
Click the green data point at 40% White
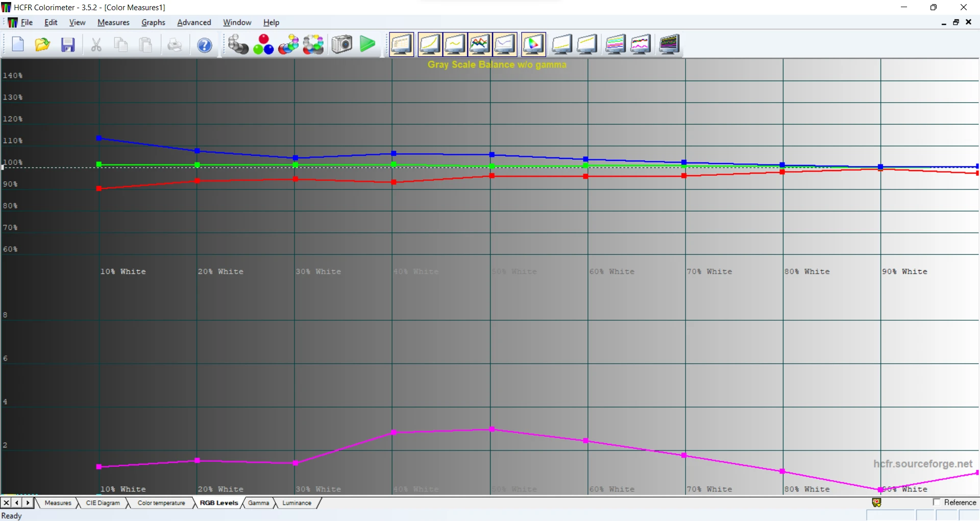tap(394, 164)
